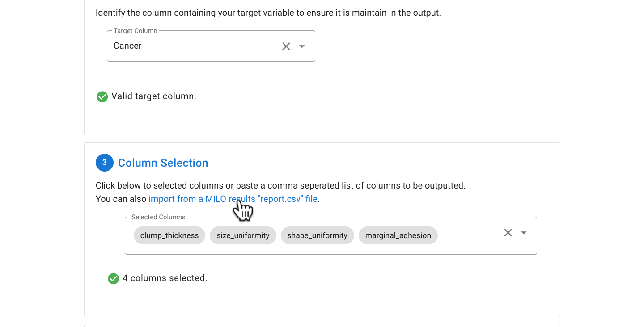Select the marginal_adhesion chip

(x=398, y=235)
